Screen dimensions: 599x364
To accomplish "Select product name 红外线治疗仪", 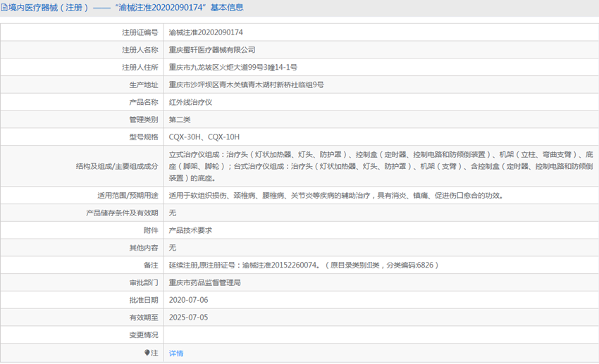I will click(x=191, y=102).
